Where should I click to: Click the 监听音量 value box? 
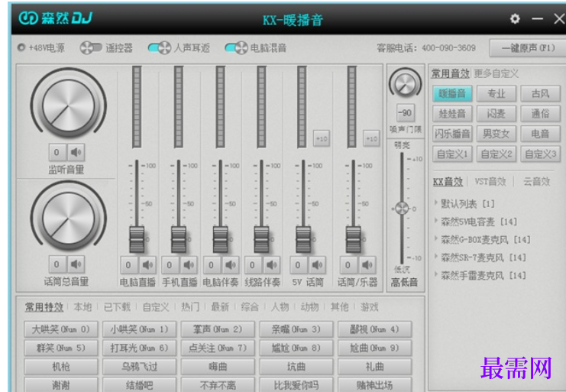[x=57, y=152]
